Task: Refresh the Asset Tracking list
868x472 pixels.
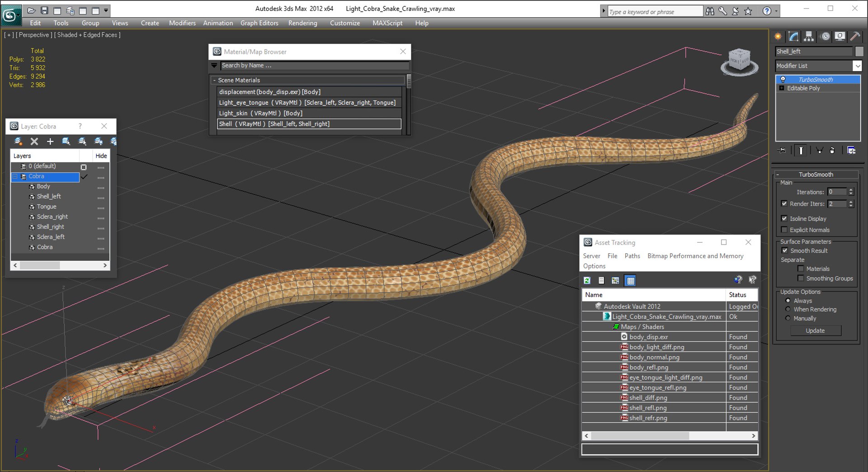Action: point(587,280)
